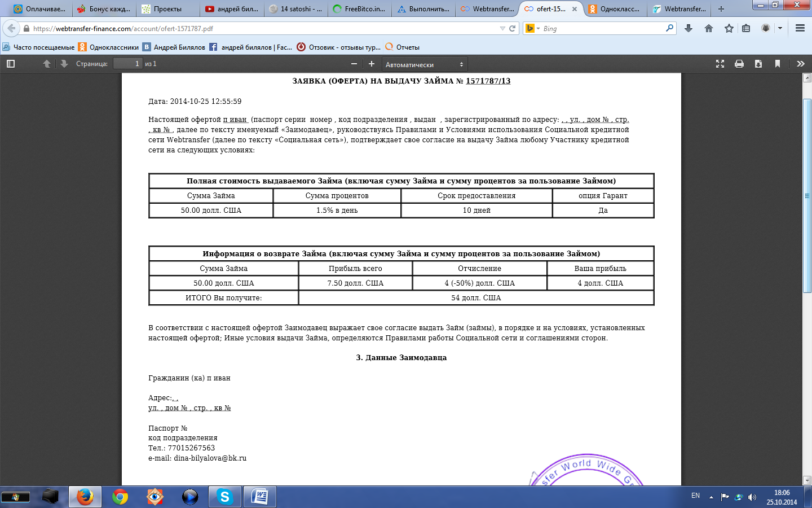The height and width of the screenshot is (508, 812).
Task: Open the volume control in the tray
Action: tap(752, 497)
